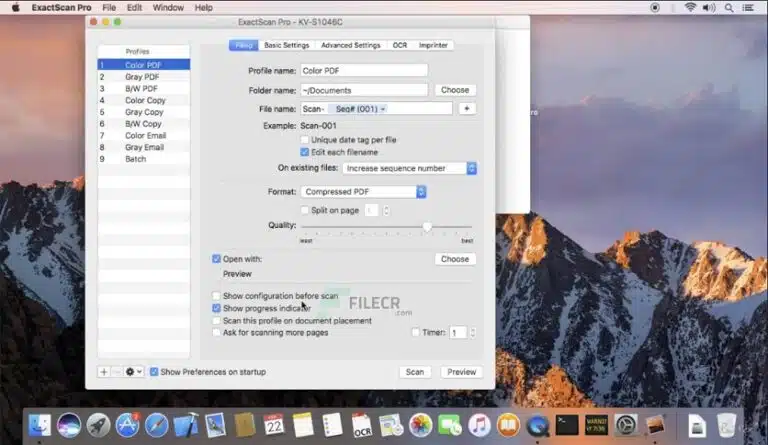Disable Show progress indicator
The width and height of the screenshot is (768, 445).
coord(216,308)
